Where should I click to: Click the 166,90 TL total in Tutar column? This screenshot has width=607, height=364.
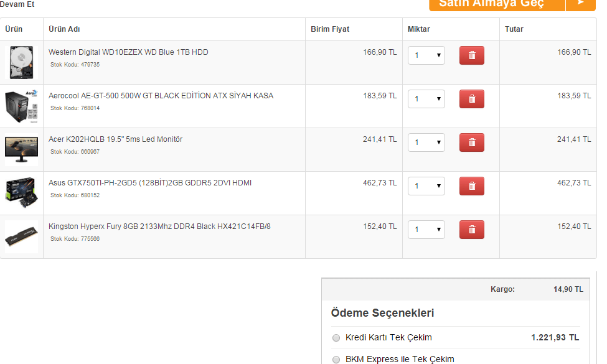pos(574,52)
